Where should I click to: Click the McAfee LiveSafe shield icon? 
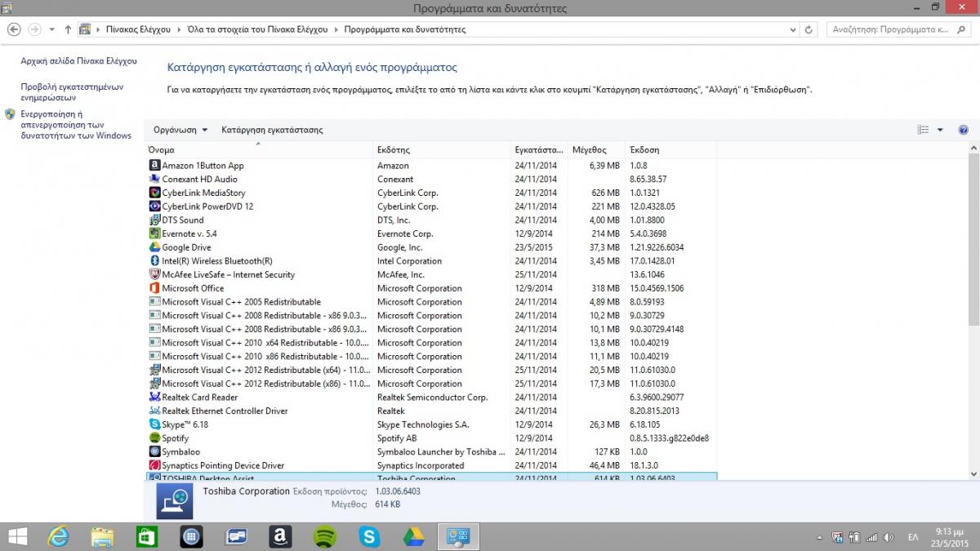pyautogui.click(x=155, y=274)
